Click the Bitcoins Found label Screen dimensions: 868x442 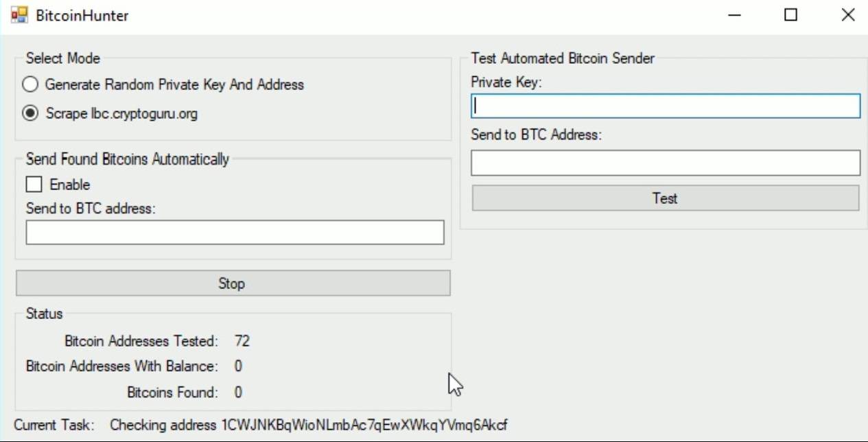172,393
